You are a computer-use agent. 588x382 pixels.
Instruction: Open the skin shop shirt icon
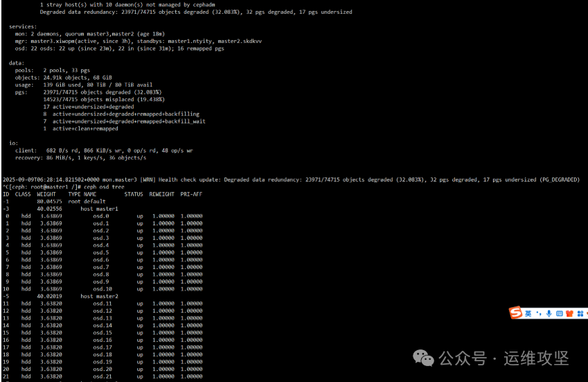point(569,313)
